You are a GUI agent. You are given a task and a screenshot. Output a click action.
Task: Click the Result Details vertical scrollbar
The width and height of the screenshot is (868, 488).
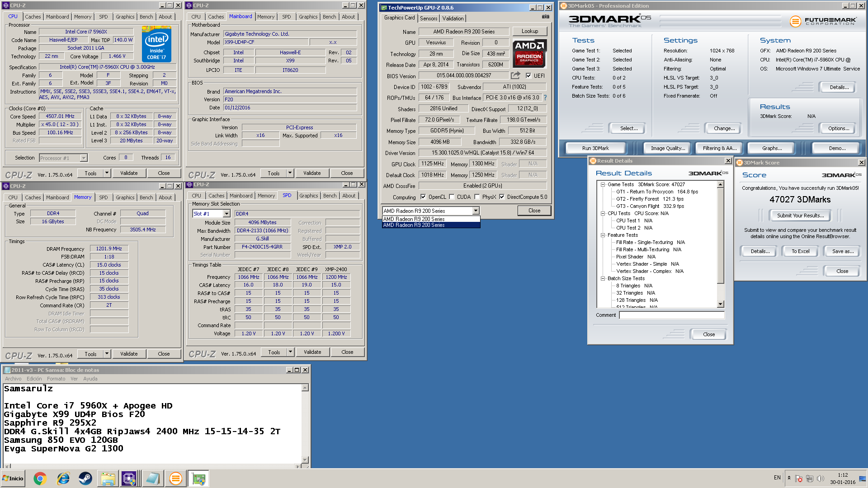coord(721,244)
